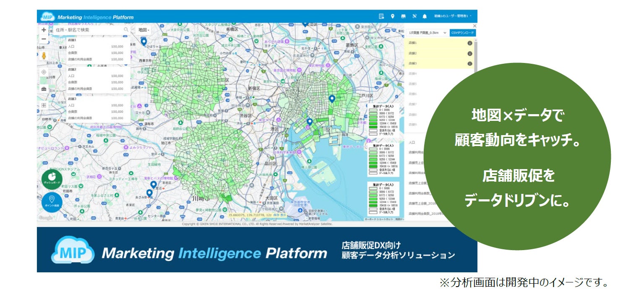The width and height of the screenshot is (644, 295).
Task: Select 店舗2 row in right panel
Action: click(439, 53)
